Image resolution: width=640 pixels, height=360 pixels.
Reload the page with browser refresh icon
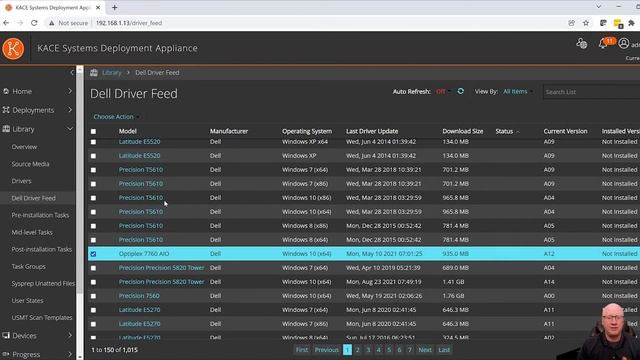(x=34, y=23)
